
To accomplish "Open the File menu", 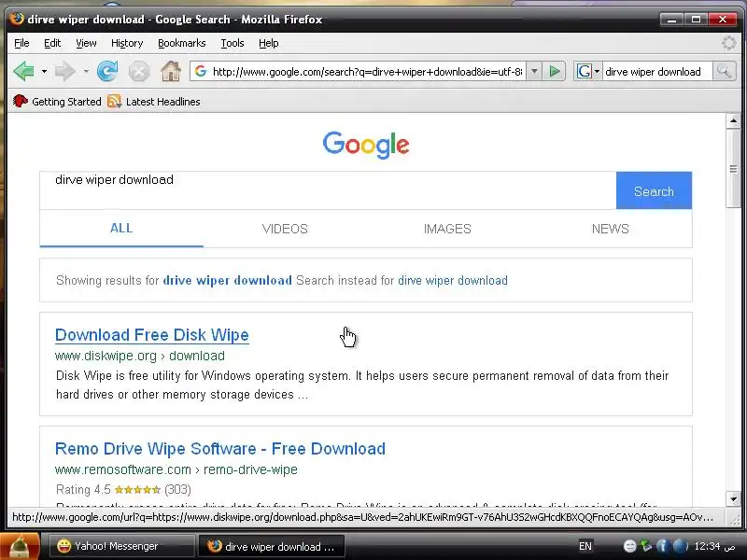I will (x=21, y=43).
